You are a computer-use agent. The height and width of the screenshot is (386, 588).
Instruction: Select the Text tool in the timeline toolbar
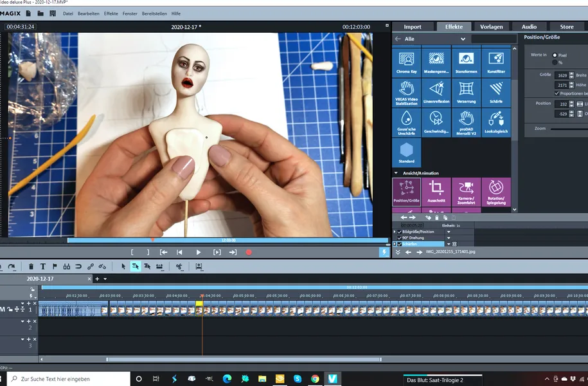click(42, 266)
